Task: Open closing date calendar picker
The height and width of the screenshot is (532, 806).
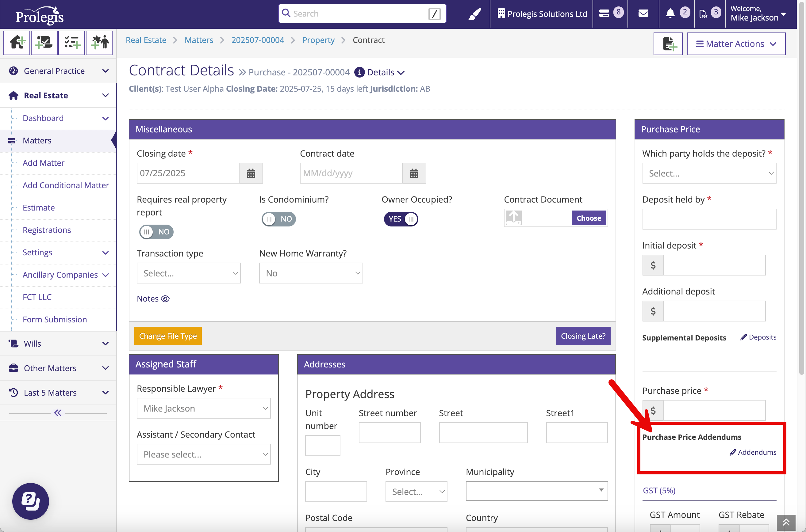Action: point(251,173)
